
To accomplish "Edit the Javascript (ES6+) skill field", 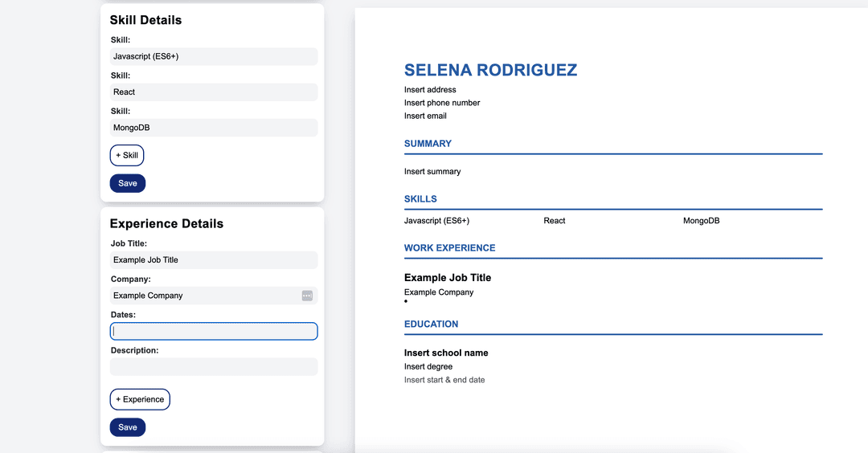I will point(214,56).
